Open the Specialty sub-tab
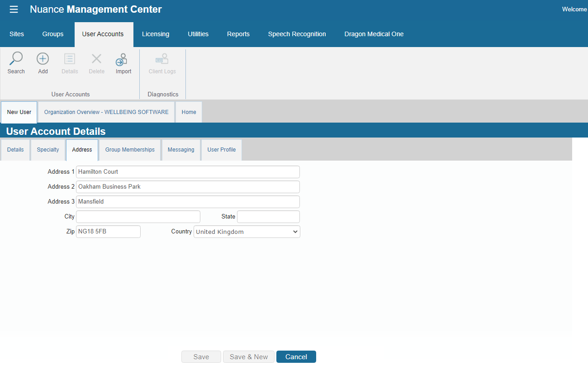This screenshot has height=380, width=588. tap(48, 150)
